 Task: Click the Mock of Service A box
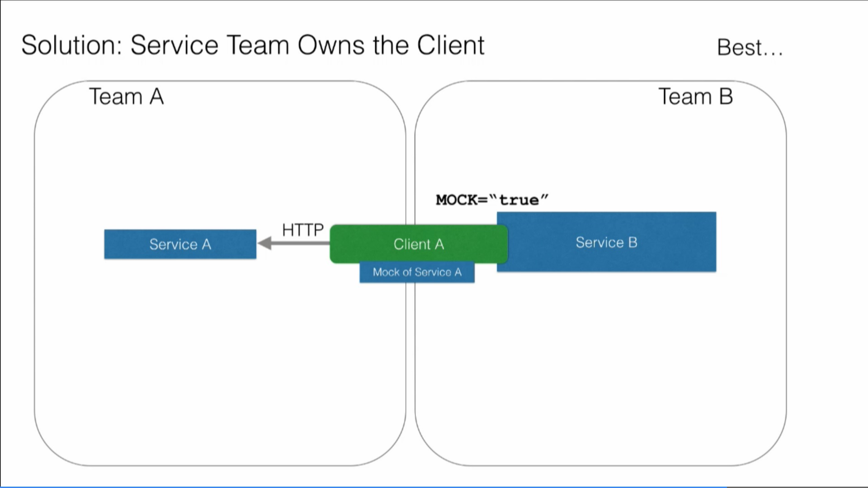[417, 272]
